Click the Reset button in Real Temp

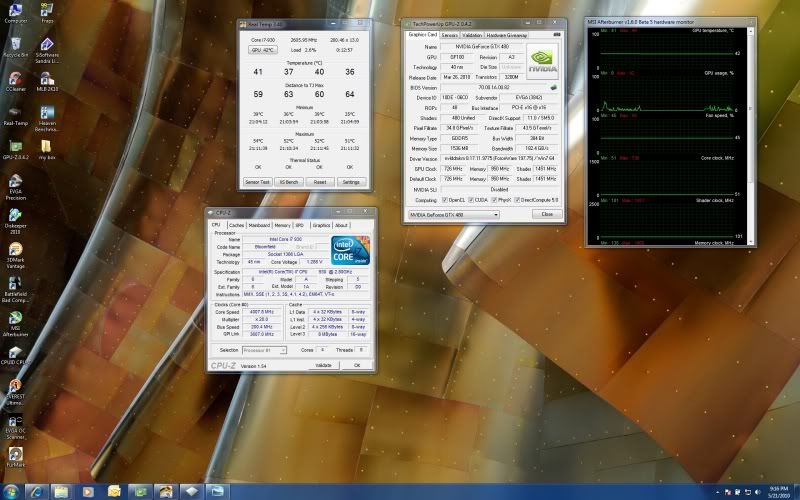click(x=320, y=182)
